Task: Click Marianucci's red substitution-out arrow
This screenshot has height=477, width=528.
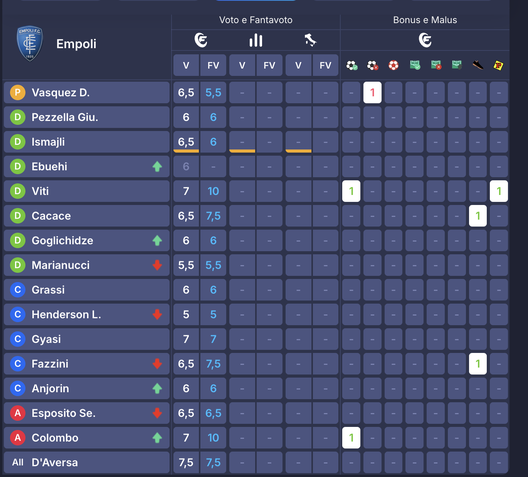Action: [157, 265]
